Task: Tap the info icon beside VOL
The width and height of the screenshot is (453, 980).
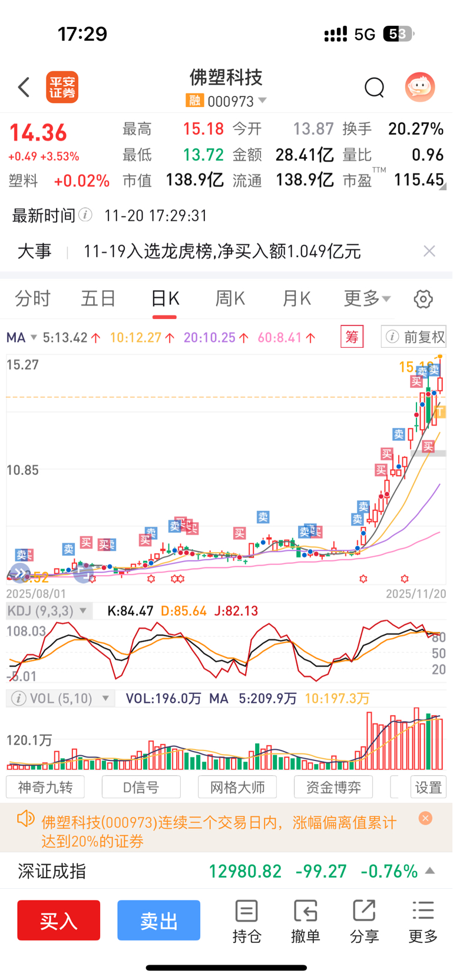Action: click(x=18, y=699)
